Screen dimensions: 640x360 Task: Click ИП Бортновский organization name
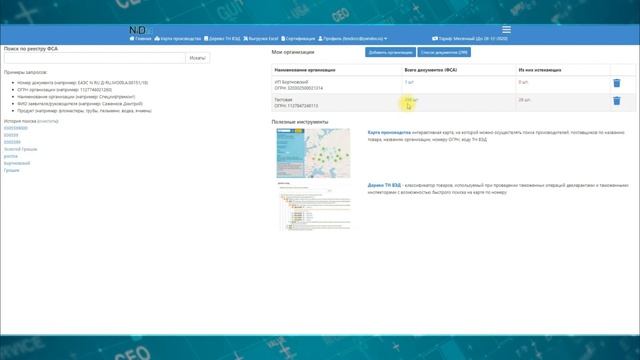tap(291, 82)
